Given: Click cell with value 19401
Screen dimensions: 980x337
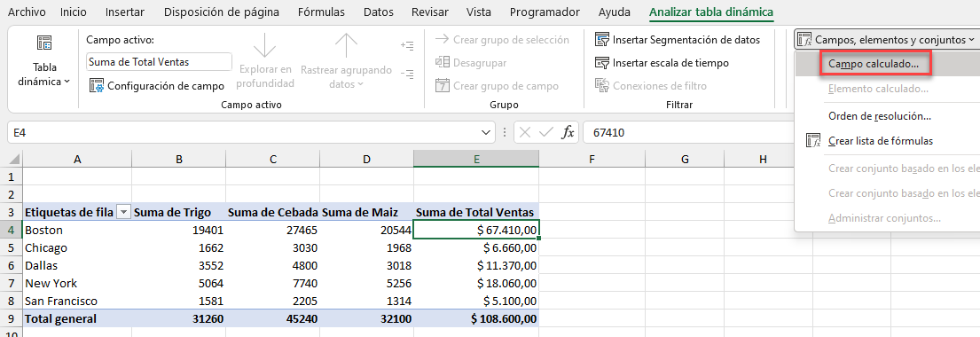Looking at the screenshot, I should tap(179, 230).
